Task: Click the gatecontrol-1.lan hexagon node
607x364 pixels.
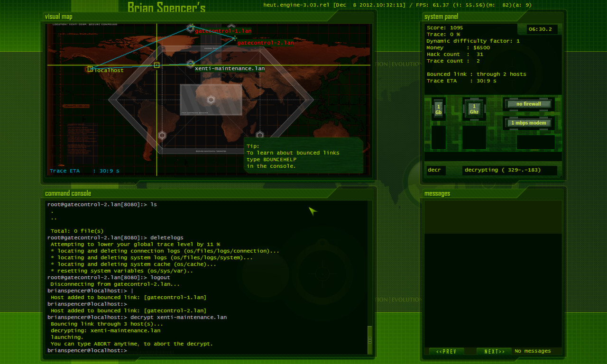Action: pyautogui.click(x=190, y=27)
